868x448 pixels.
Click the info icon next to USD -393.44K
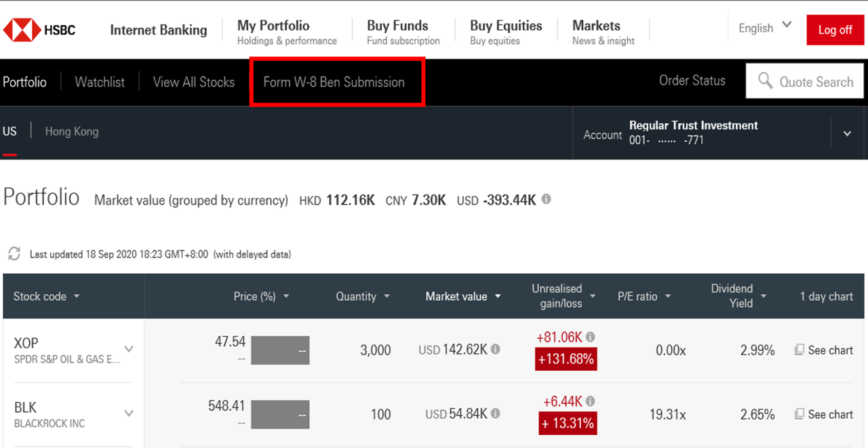tap(547, 200)
